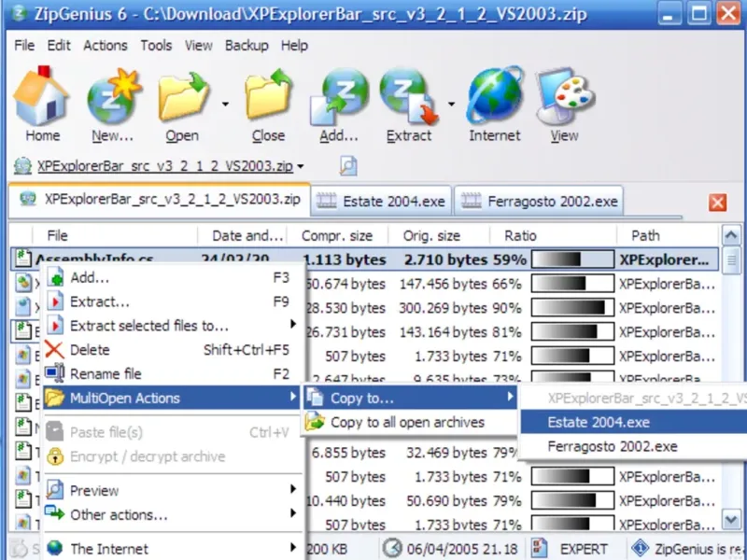Sort by Compr. size column header
Viewport: 747px width, 560px height.
click(x=337, y=236)
